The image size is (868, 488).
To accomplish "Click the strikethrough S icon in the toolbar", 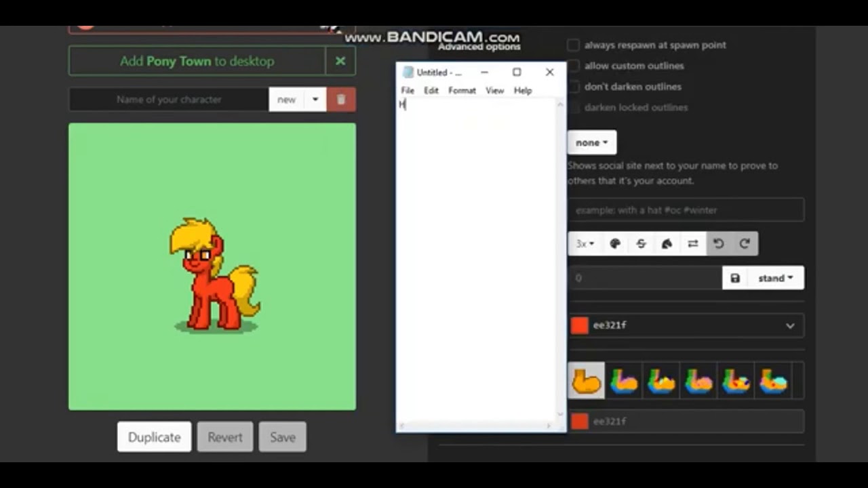I will 641,244.
